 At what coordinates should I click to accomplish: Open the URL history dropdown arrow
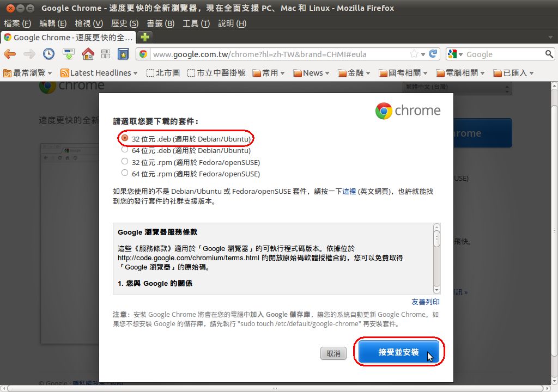tap(423, 54)
